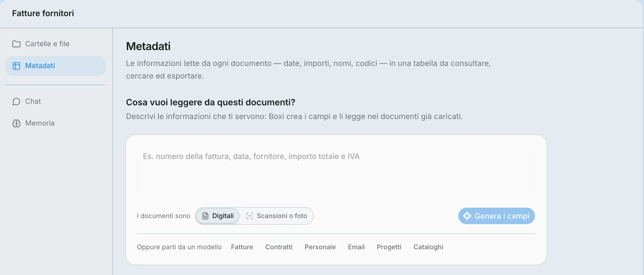644x275 pixels.
Task: Choose the Cataloghi template
Action: tap(428, 247)
